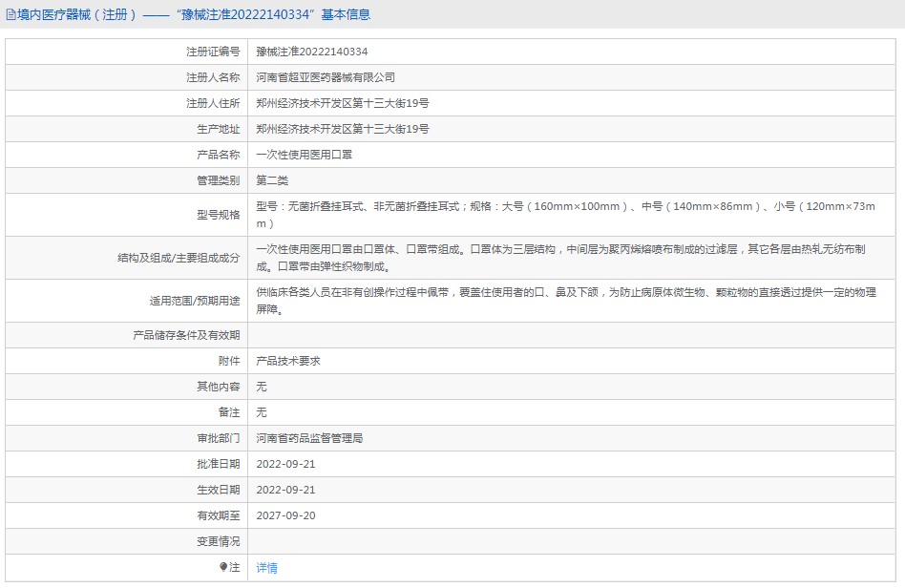Open the 详情 link in the last row
Screen dimensions: 905x588
(x=267, y=568)
